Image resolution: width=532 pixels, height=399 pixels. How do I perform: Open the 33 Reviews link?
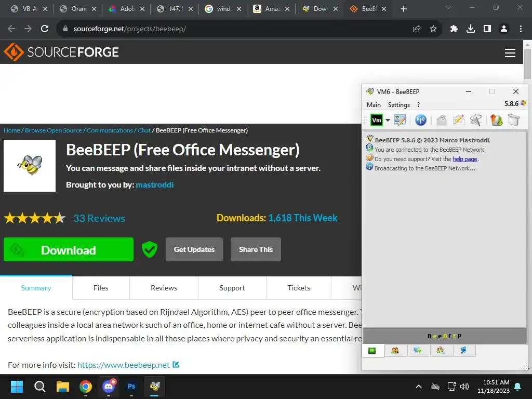99,218
